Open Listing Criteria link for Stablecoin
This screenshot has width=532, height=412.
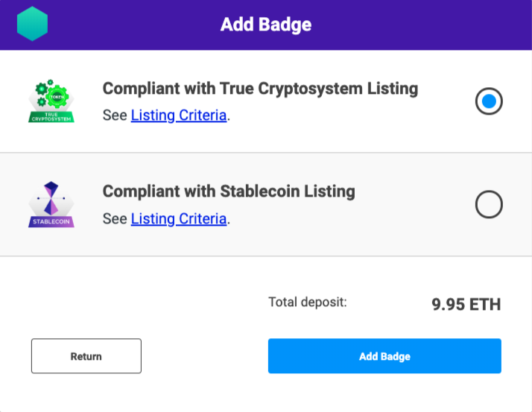pyautogui.click(x=179, y=219)
